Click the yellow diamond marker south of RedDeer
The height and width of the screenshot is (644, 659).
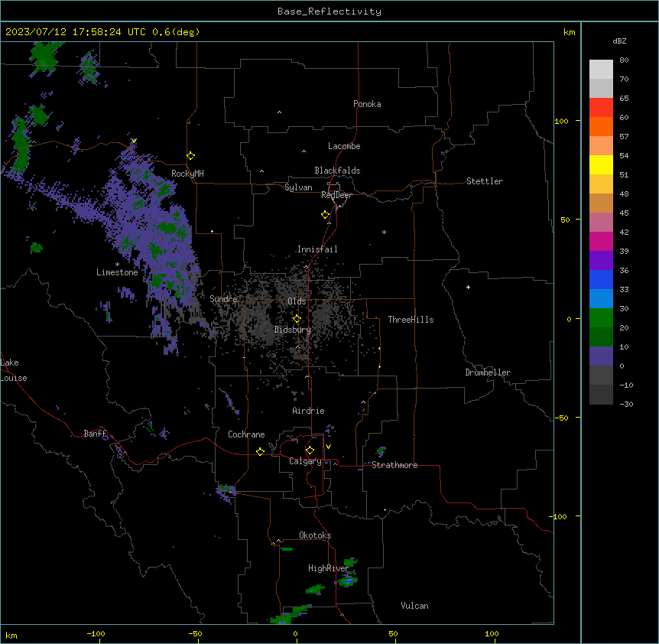click(x=326, y=215)
